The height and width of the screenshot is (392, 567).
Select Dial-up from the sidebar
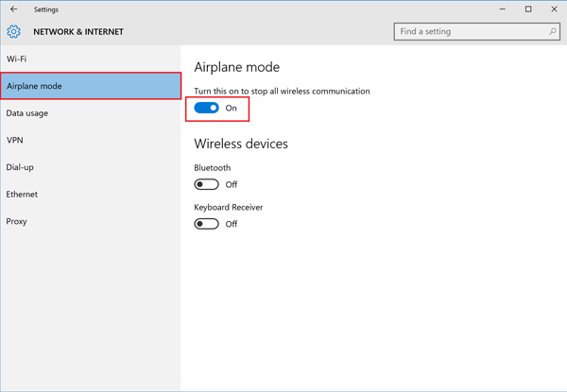tap(20, 167)
